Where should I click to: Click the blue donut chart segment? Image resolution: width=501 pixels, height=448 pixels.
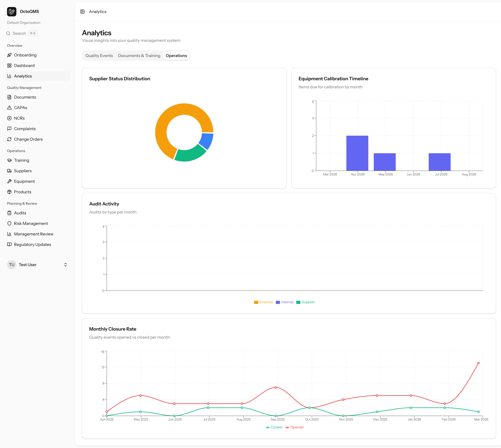tap(207, 141)
